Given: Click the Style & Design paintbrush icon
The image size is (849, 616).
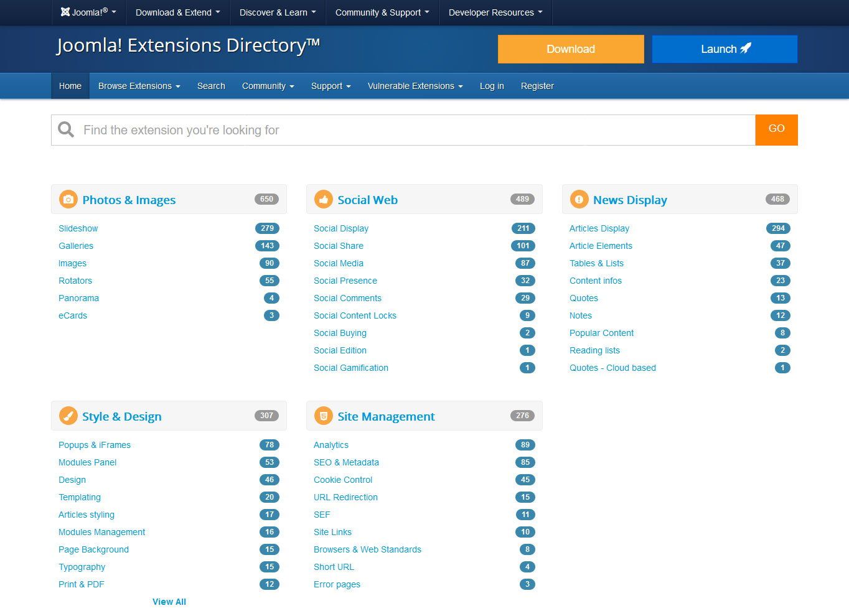Looking at the screenshot, I should (68, 416).
